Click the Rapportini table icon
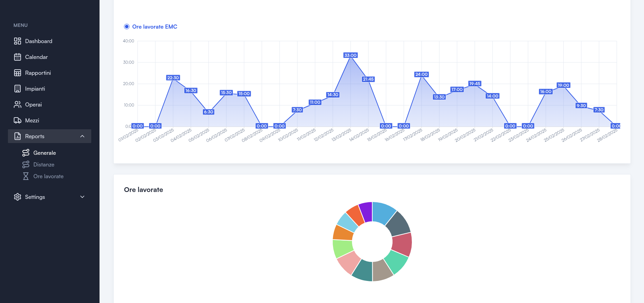This screenshot has height=303, width=644. pyautogui.click(x=18, y=73)
